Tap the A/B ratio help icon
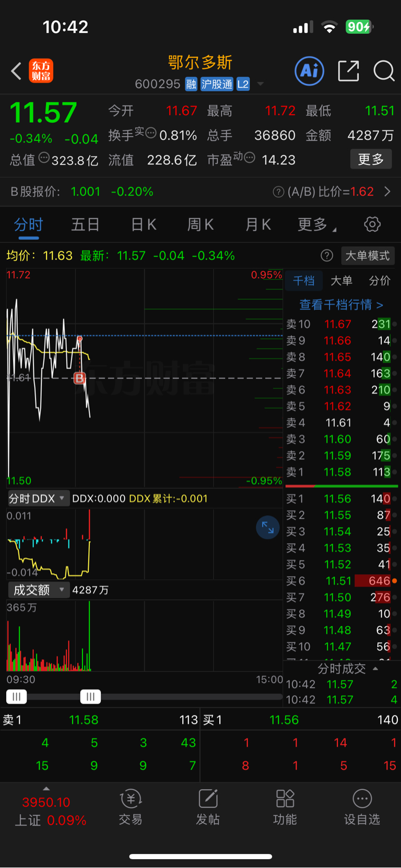Image resolution: width=401 pixels, height=868 pixels. [278, 192]
